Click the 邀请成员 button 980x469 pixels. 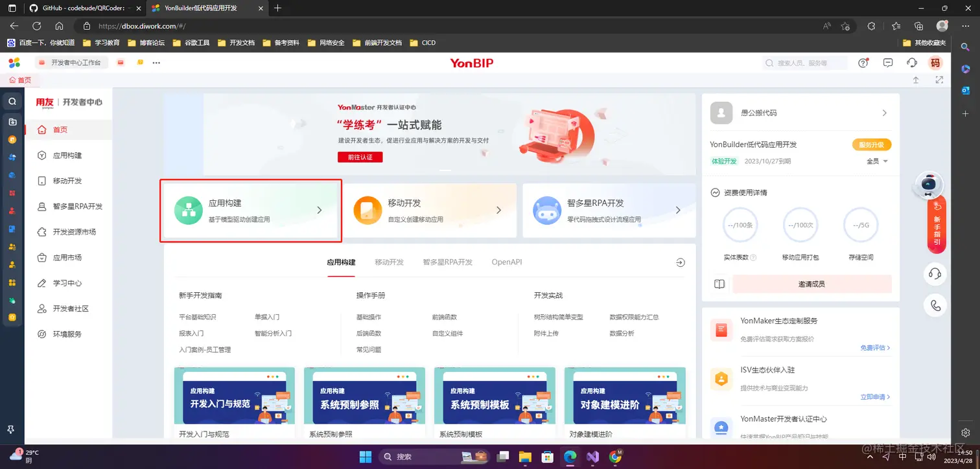click(x=812, y=284)
